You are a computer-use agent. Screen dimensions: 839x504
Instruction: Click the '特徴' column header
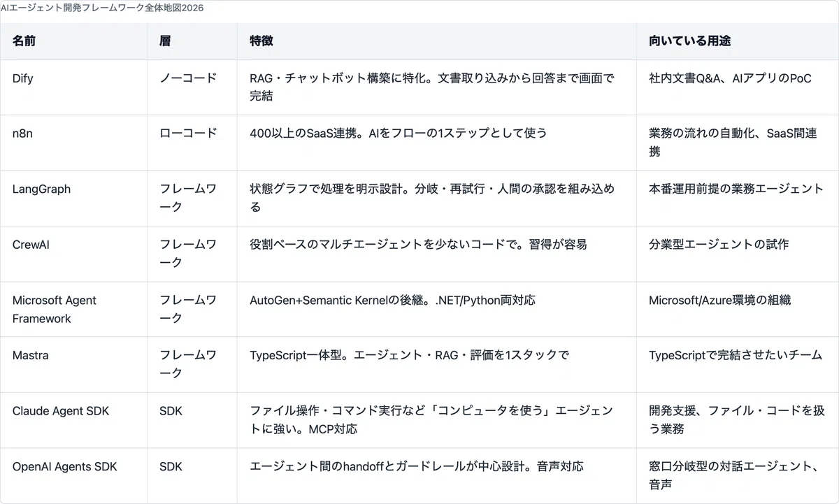pos(436,41)
